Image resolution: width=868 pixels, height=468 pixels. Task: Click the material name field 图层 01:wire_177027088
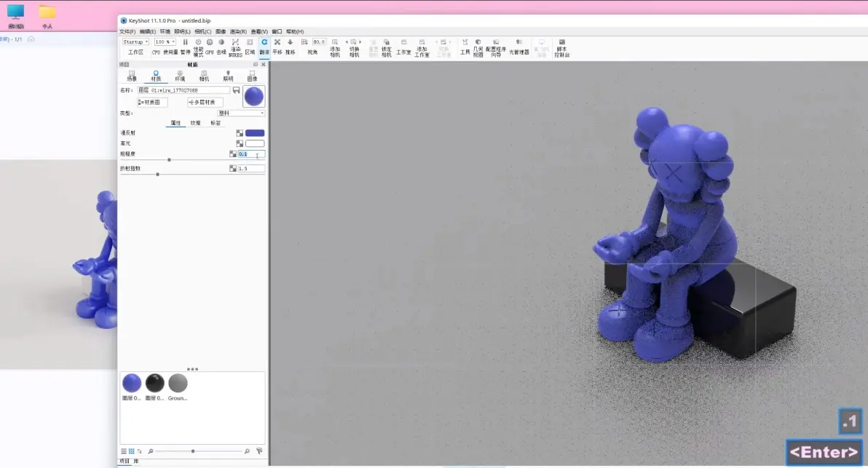click(x=184, y=90)
